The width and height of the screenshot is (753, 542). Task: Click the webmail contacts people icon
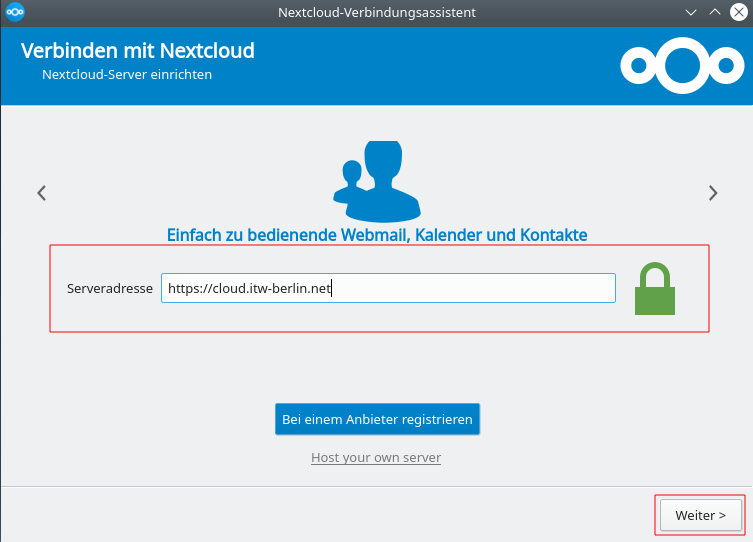pos(377,181)
